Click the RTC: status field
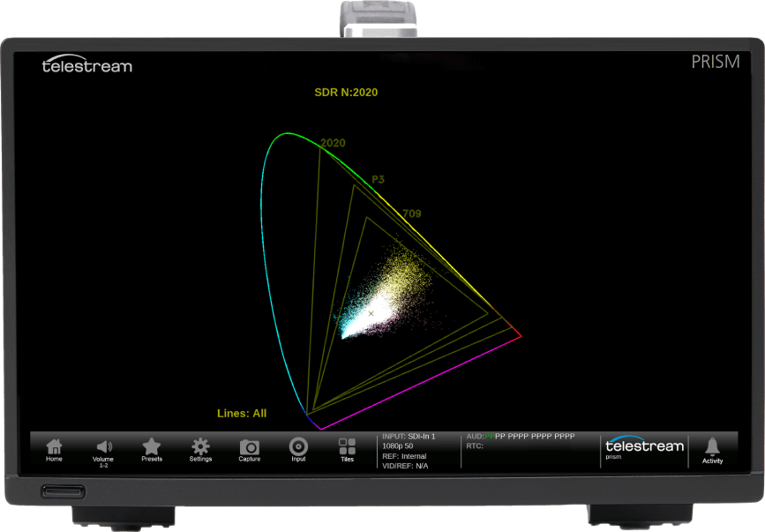The image size is (765, 532). coord(475,446)
